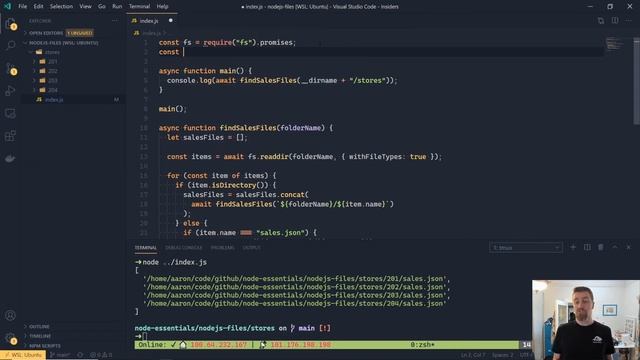
Task: Open the editor more actions menu
Action: click(628, 20)
